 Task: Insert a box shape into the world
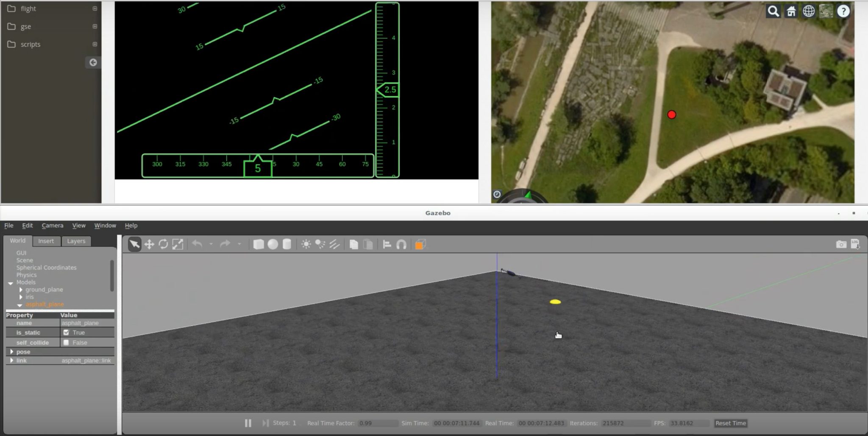(258, 244)
